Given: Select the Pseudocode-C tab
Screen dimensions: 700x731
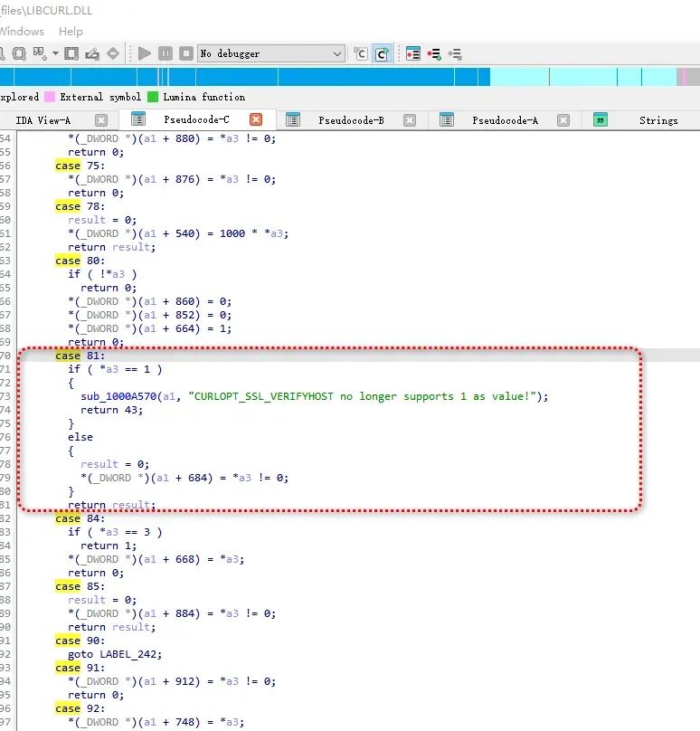Looking at the screenshot, I should click(x=196, y=119).
